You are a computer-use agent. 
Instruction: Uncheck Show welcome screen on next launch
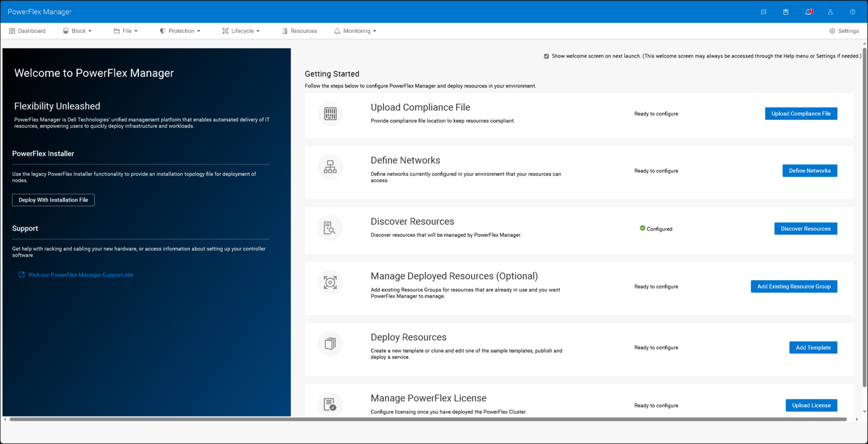coord(546,56)
